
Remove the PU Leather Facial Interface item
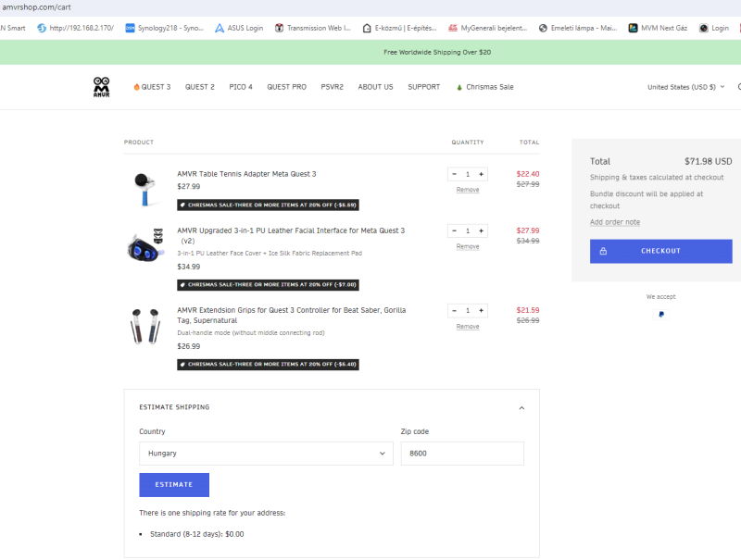(468, 246)
